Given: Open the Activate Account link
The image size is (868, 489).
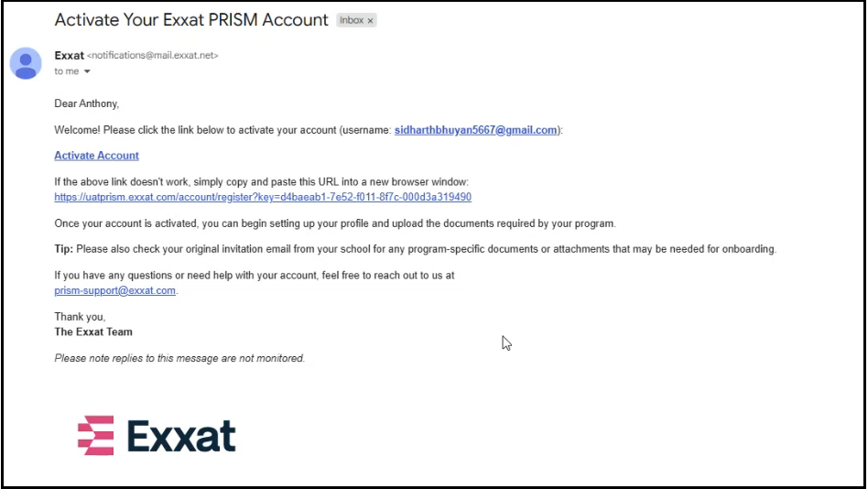Looking at the screenshot, I should pos(96,156).
